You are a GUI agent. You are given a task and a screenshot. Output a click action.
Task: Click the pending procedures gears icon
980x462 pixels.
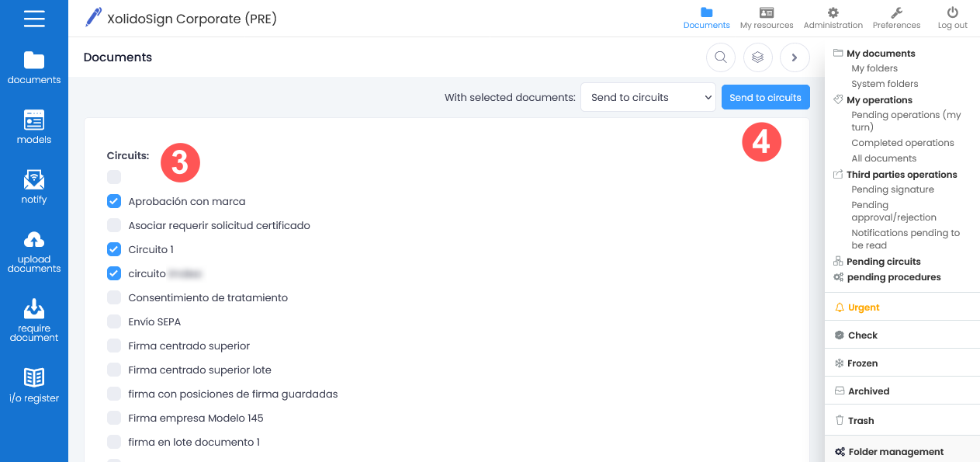click(838, 277)
